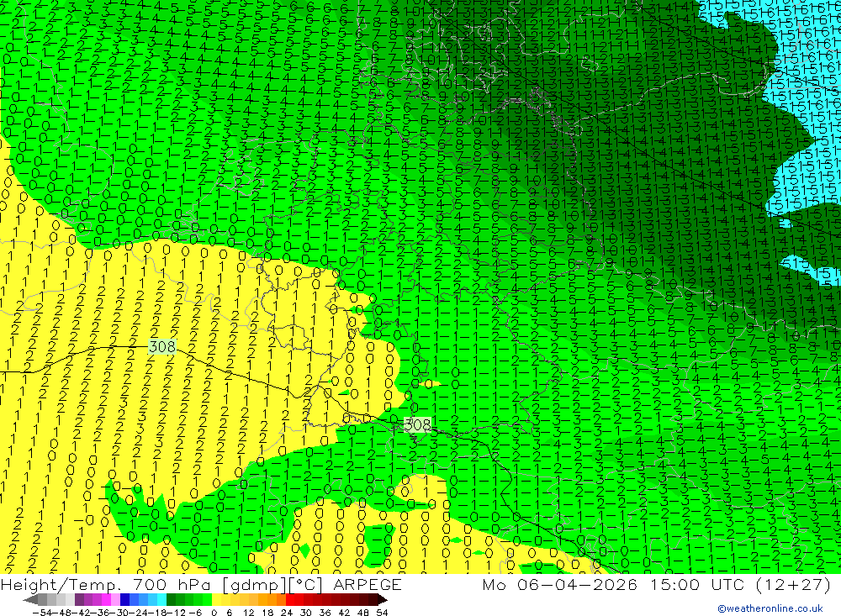Click the "54" legend scale maximum value
841x616 pixels.
(382, 613)
